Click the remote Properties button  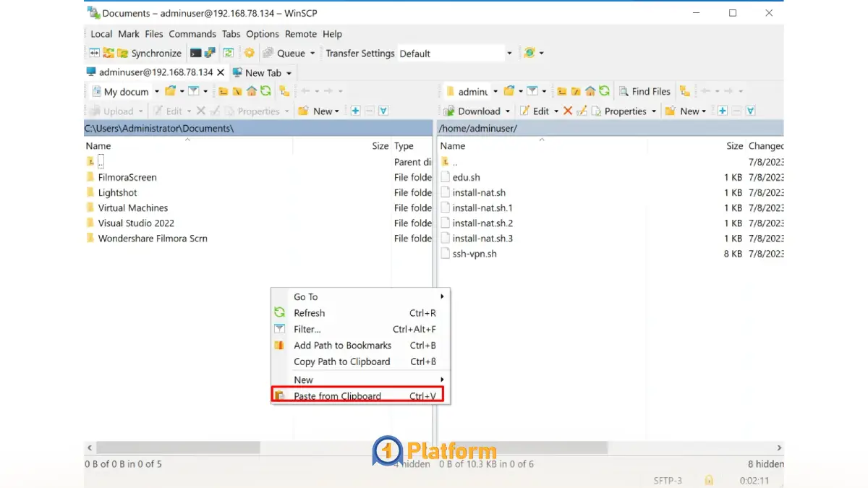click(x=624, y=111)
